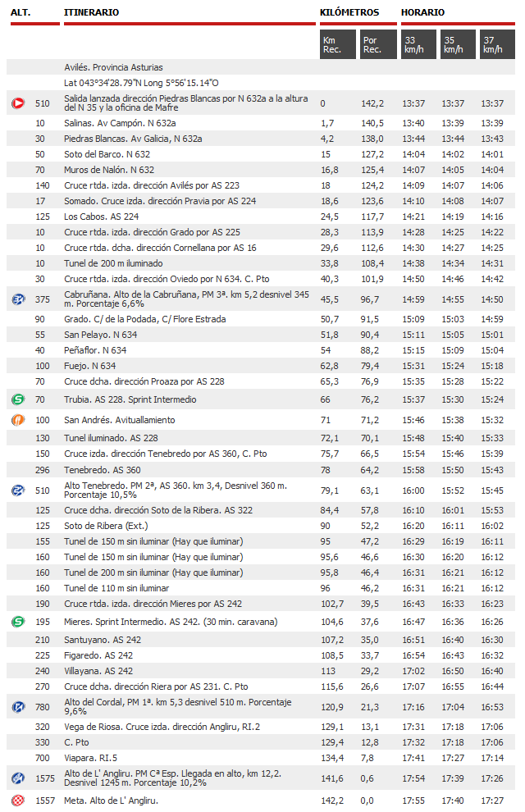This screenshot has height=812, width=525.
Task: Click the Vega de Riosa itinerary entry
Action: click(x=162, y=727)
